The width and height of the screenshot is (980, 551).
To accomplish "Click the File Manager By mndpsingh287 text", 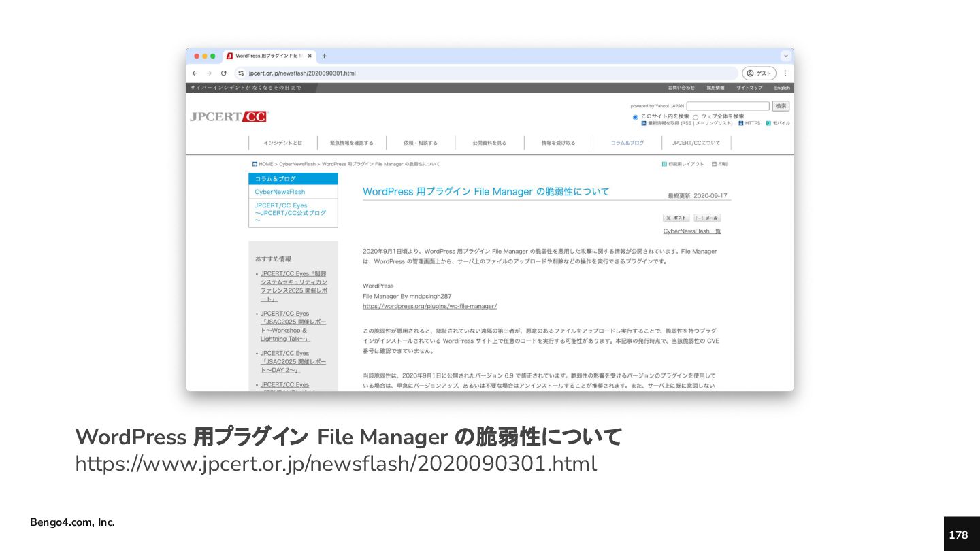I will 407,296.
